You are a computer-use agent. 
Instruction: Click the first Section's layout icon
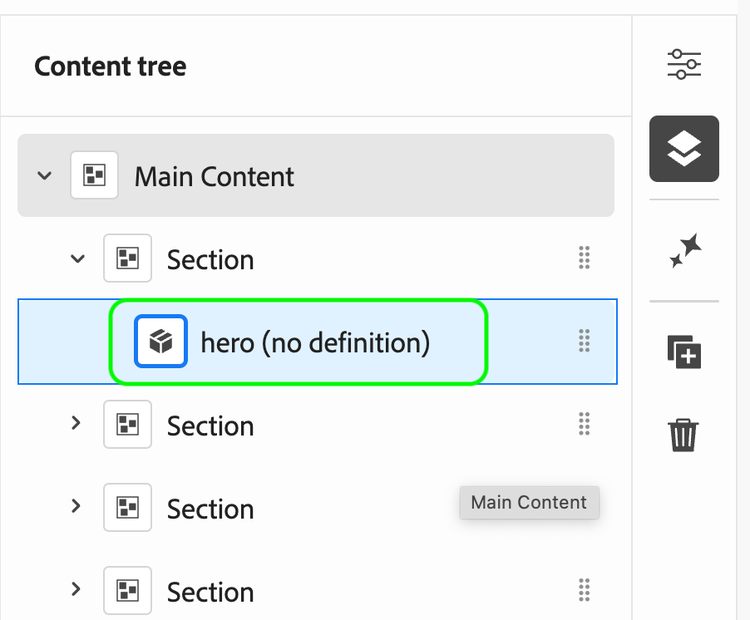click(x=128, y=258)
